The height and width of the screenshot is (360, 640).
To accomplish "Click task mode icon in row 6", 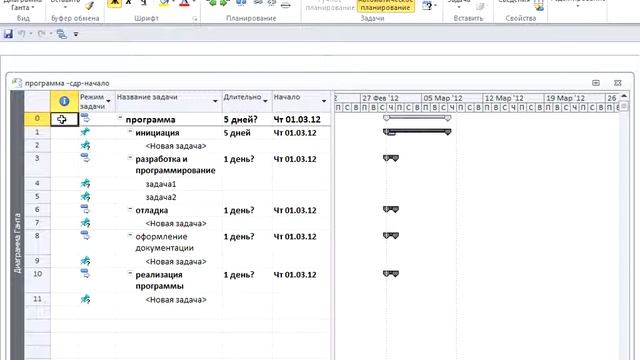I will pos(85,209).
